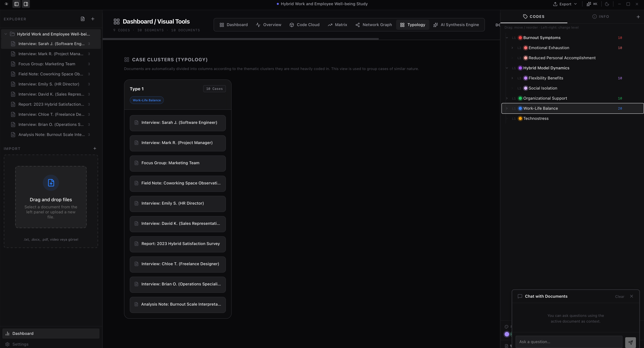Open the Export dropdown
The image size is (644, 348).
tap(565, 4)
